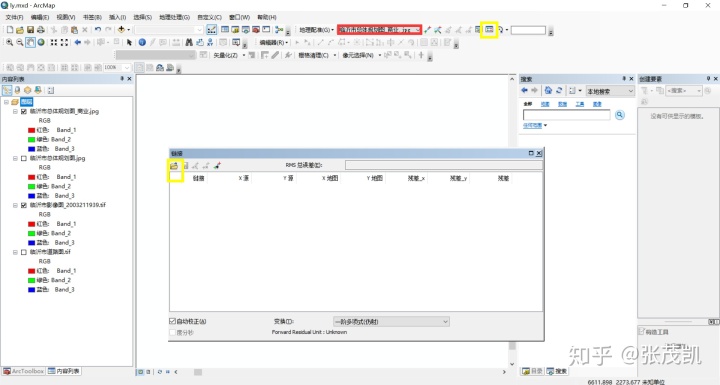Open the Find binoculars tool
Image resolution: width=720 pixels, height=385 pixels.
(x=189, y=42)
